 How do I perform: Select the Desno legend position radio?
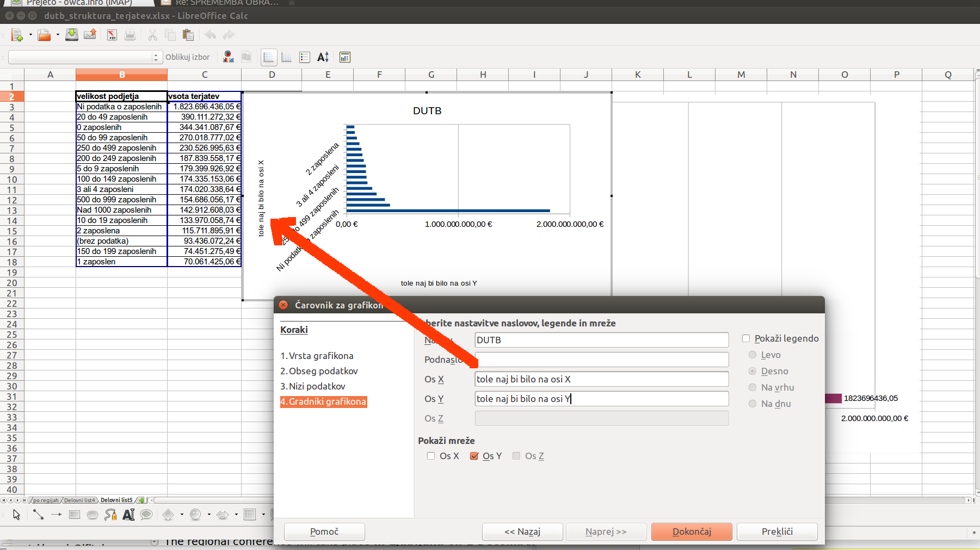click(753, 371)
